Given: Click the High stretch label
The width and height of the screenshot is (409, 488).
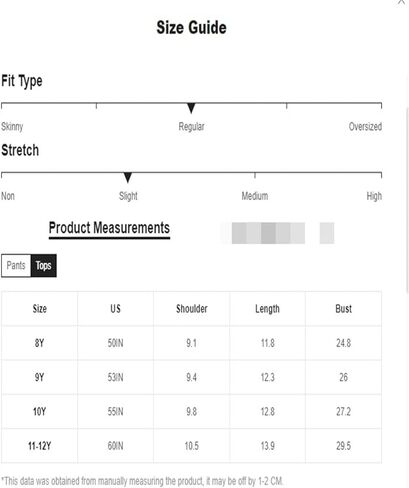Looking at the screenshot, I should coord(374,196).
